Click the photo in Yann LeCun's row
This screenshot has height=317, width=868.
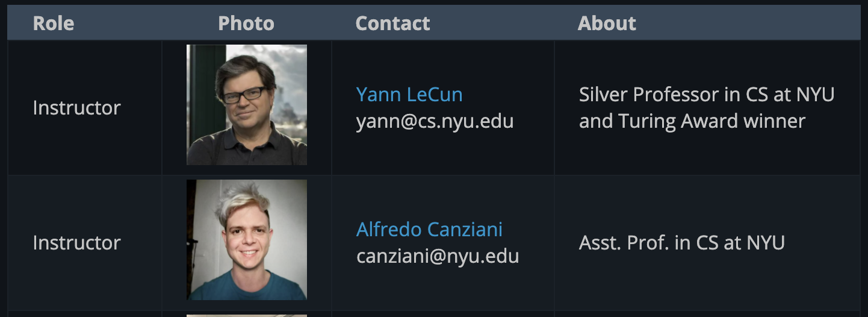[247, 105]
